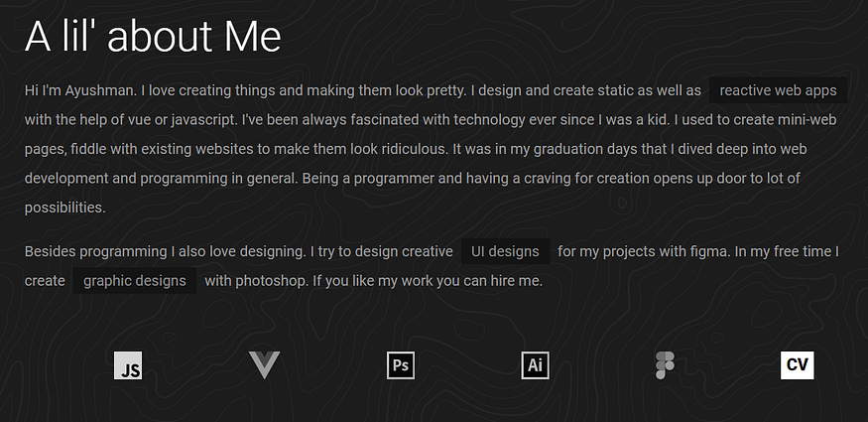Screen dimensions: 868x422
Task: Click the word 'possibilities.' ending first paragraph
Action: click(64, 208)
